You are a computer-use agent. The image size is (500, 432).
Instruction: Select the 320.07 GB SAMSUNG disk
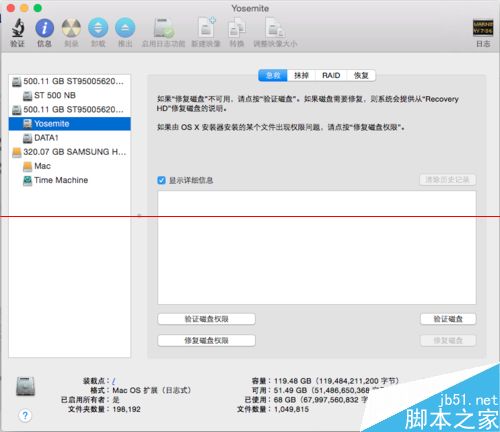(69, 152)
